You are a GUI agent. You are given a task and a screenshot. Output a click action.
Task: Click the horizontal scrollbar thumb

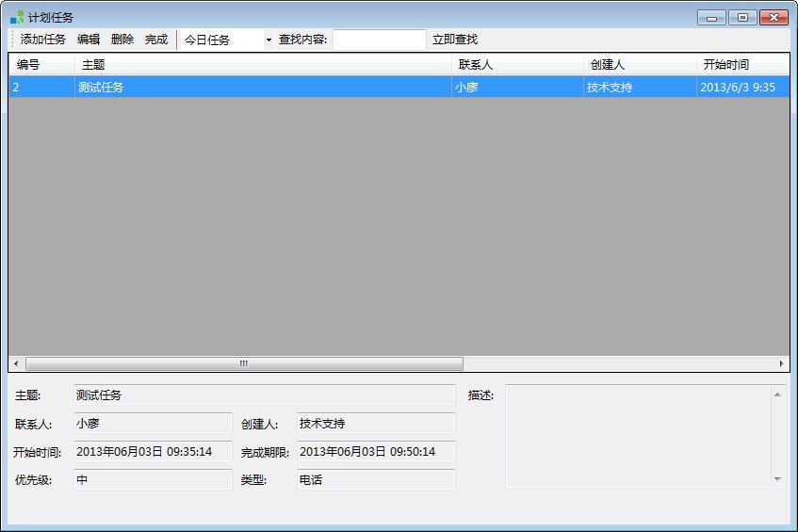point(244,363)
